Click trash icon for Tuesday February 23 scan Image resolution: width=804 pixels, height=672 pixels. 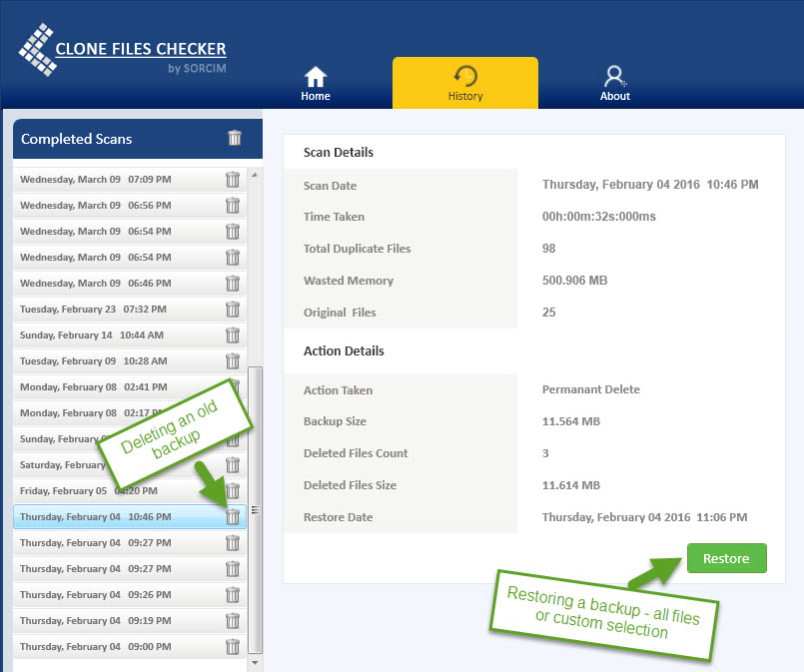pos(233,310)
